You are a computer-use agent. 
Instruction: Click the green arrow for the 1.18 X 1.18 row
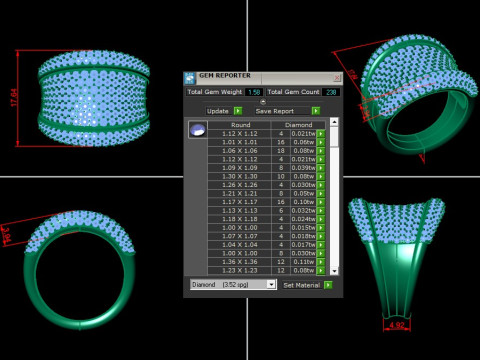click(x=321, y=219)
